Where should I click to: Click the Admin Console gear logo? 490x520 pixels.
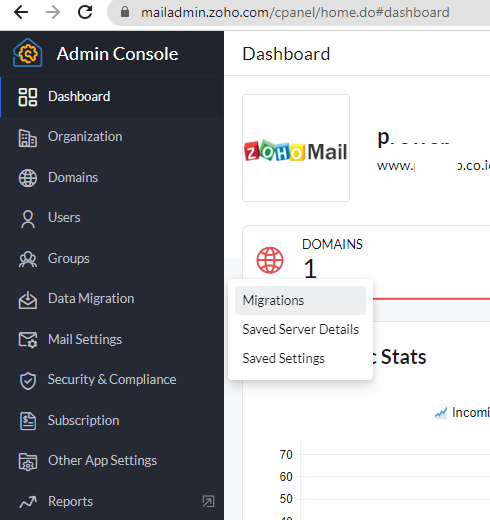(27, 53)
